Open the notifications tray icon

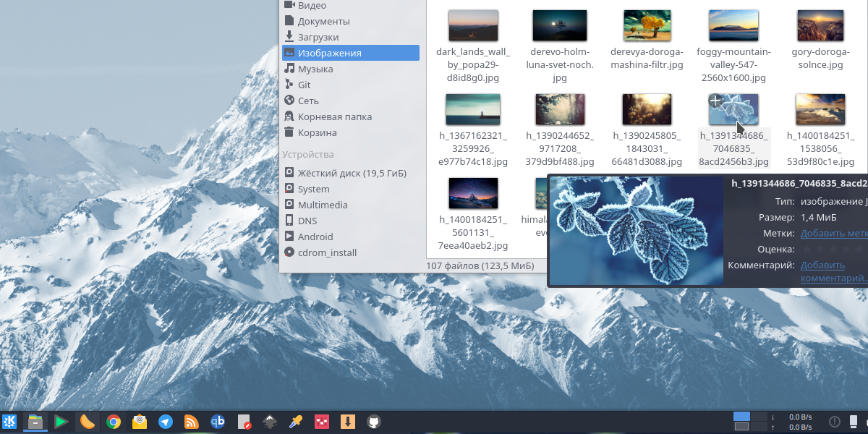(x=834, y=422)
